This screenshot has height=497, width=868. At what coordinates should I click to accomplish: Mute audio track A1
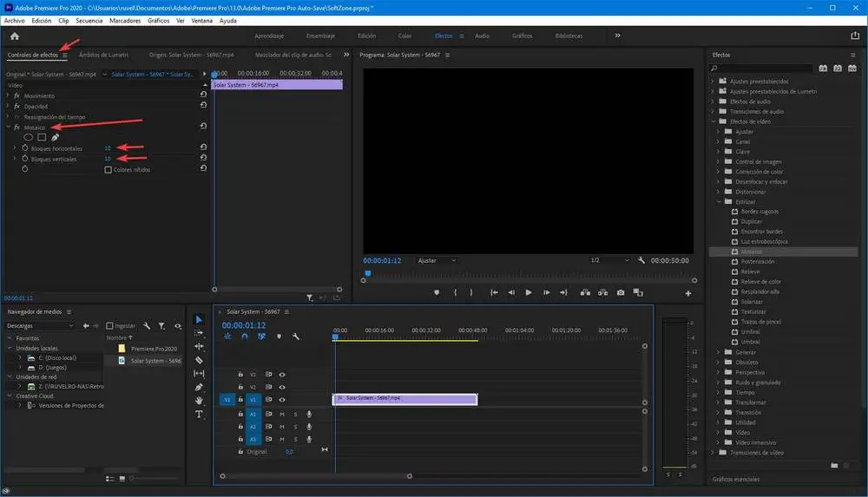pyautogui.click(x=282, y=415)
